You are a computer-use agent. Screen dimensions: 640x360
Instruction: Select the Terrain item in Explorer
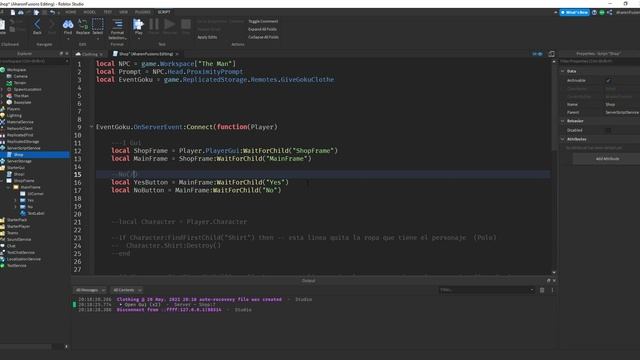click(20, 83)
